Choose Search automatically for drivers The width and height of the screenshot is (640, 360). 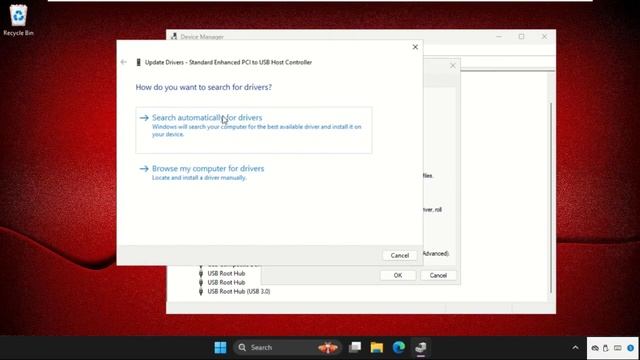point(253,130)
